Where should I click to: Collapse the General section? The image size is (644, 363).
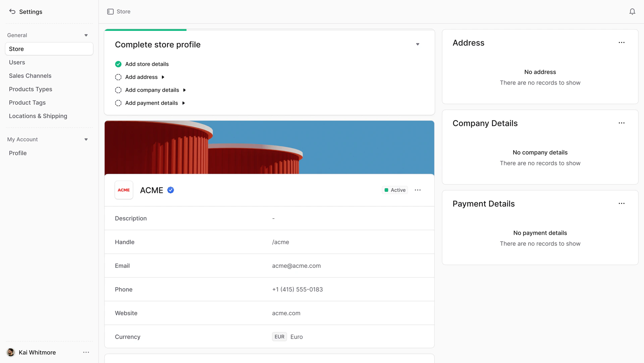86,35
